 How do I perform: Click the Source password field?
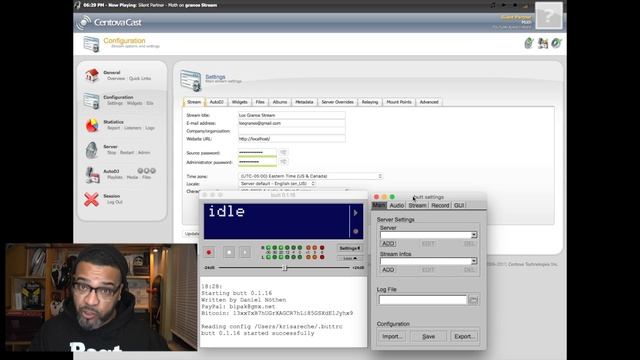(257, 153)
